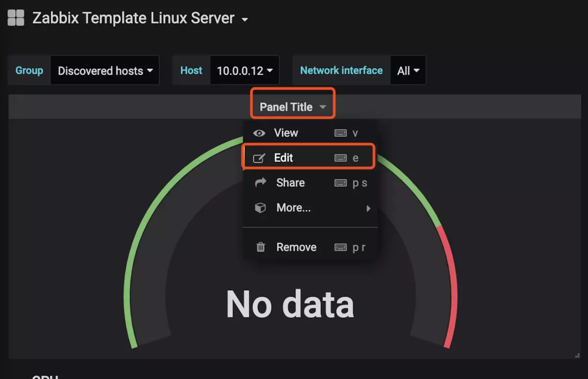Open the Network interface dropdown showing All
The width and height of the screenshot is (588, 379).
point(408,71)
